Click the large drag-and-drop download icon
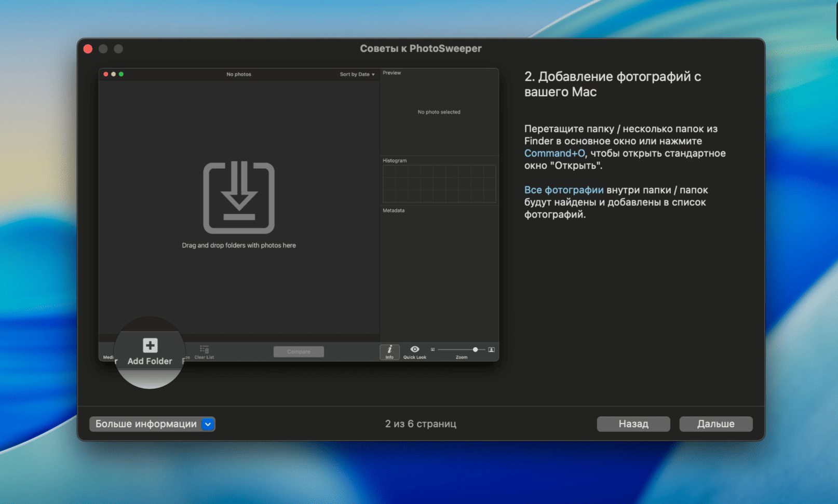This screenshot has width=838, height=504. (x=239, y=198)
